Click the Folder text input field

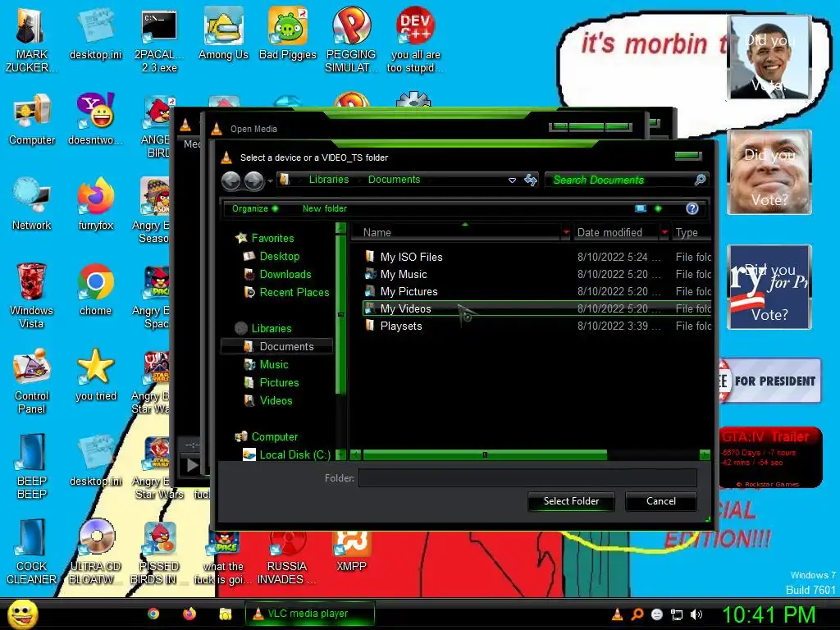click(x=527, y=478)
